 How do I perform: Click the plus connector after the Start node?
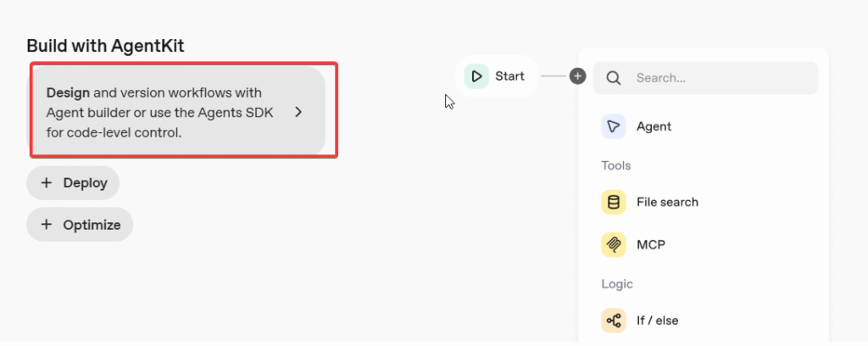[x=578, y=76]
